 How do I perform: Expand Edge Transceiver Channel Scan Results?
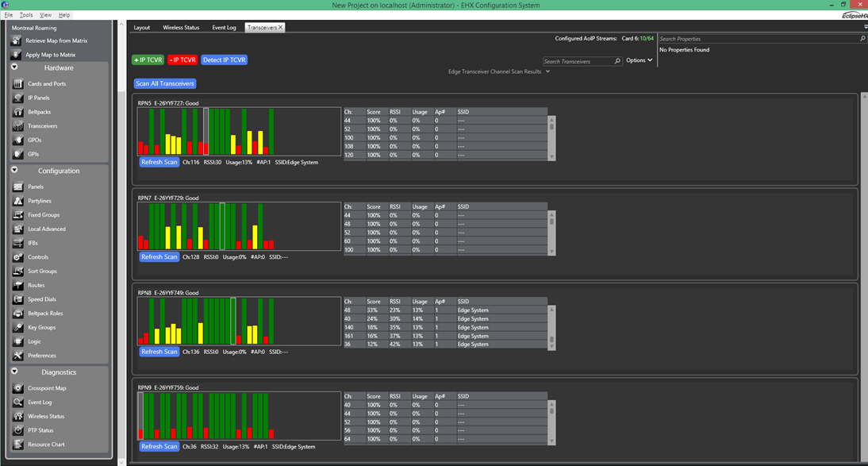547,71
